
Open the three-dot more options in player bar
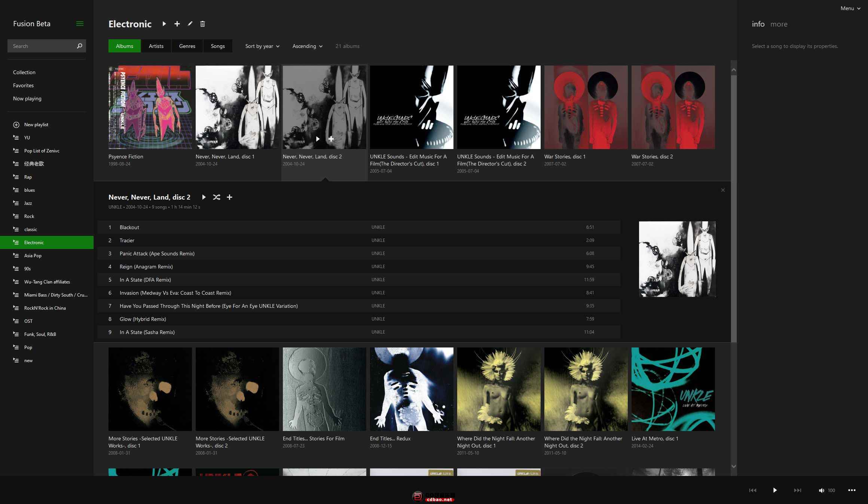tap(852, 490)
